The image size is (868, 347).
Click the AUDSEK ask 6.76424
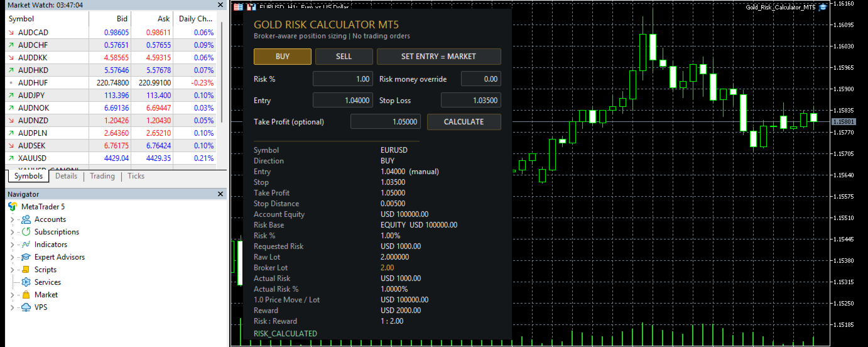point(158,146)
